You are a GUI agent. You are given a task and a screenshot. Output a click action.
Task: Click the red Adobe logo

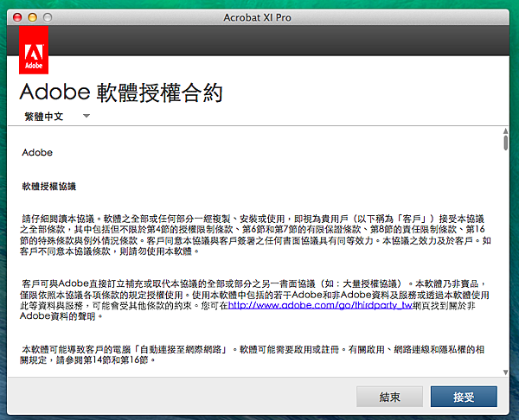pos(34,50)
